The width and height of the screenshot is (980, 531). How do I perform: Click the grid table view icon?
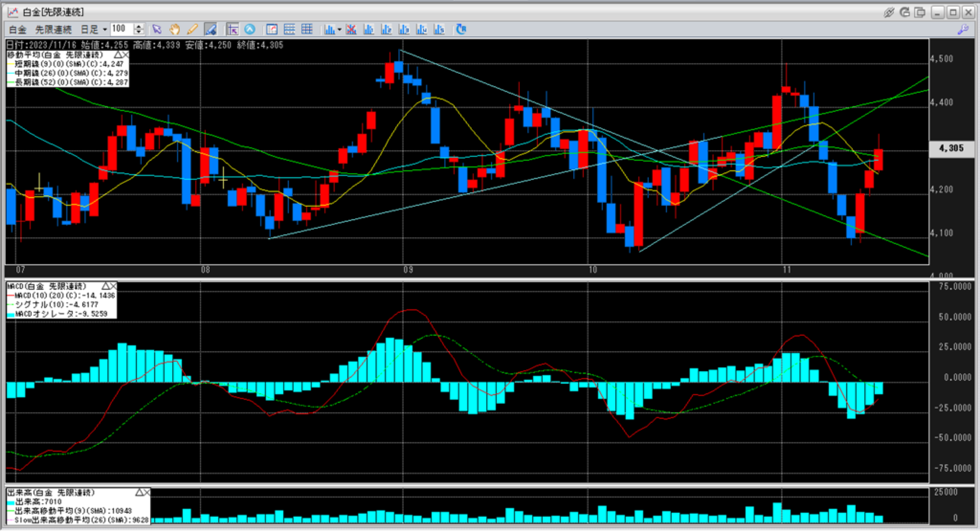307,30
